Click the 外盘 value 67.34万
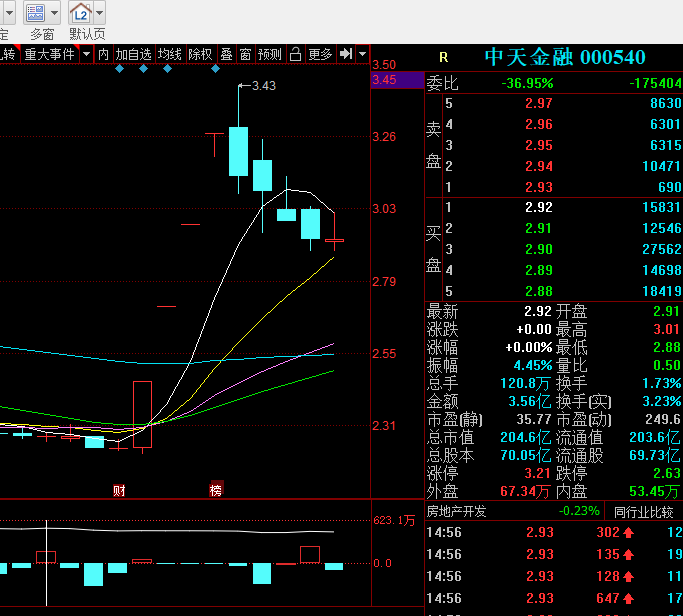 point(525,492)
